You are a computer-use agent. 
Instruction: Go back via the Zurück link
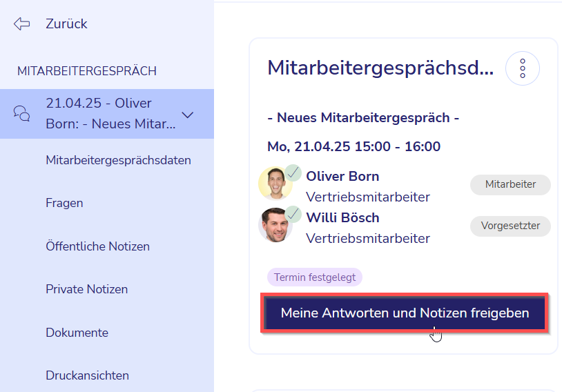coord(66,24)
